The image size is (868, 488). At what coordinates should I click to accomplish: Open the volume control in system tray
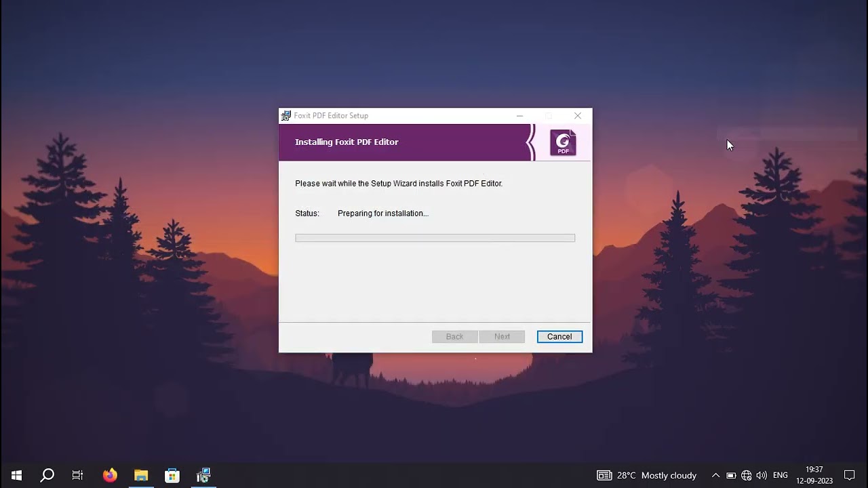pos(762,475)
